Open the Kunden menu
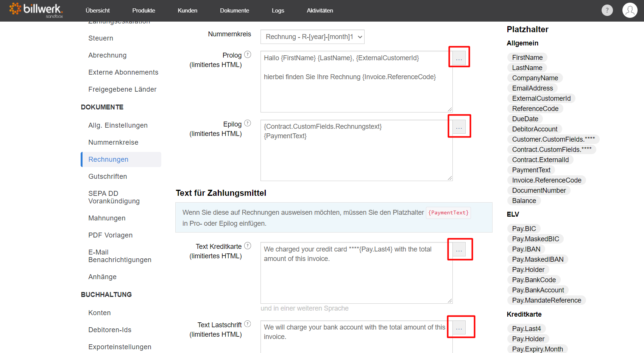 pos(187,11)
